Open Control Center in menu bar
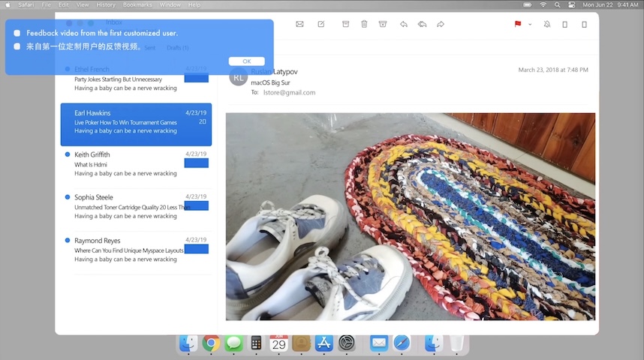This screenshot has height=360, width=644. (x=571, y=5)
